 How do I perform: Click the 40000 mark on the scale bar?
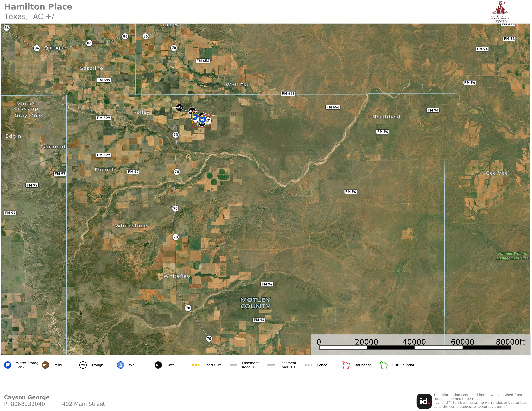coord(414,342)
